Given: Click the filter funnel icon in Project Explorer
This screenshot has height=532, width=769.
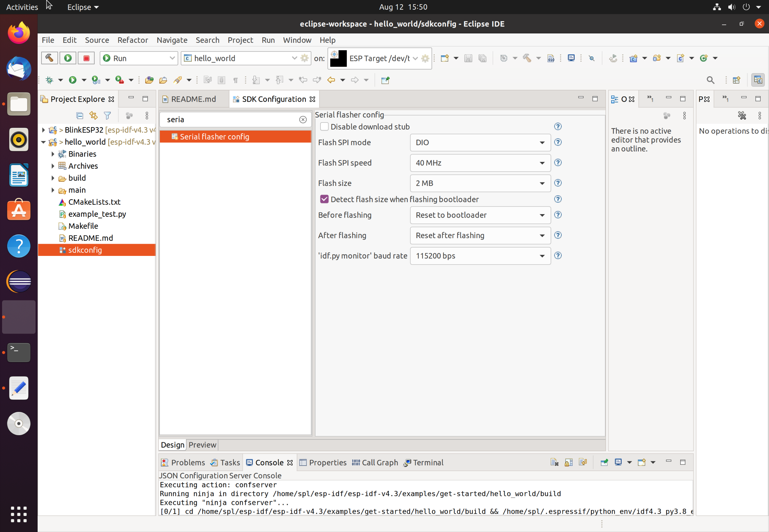Looking at the screenshot, I should click(108, 115).
